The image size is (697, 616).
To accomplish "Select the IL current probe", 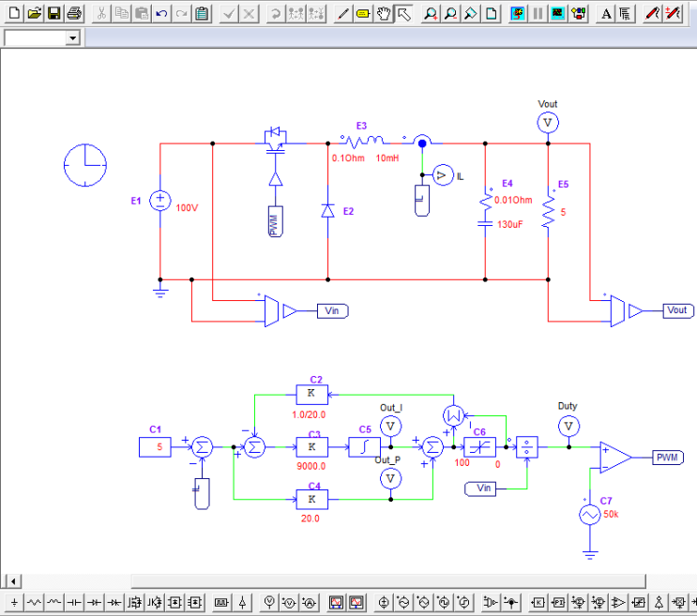I will click(x=443, y=175).
